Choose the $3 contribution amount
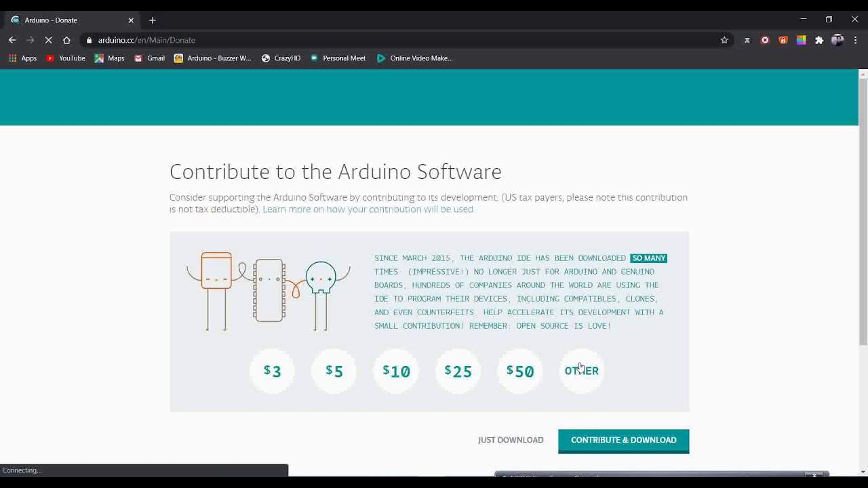Image resolution: width=868 pixels, height=488 pixels. [272, 371]
